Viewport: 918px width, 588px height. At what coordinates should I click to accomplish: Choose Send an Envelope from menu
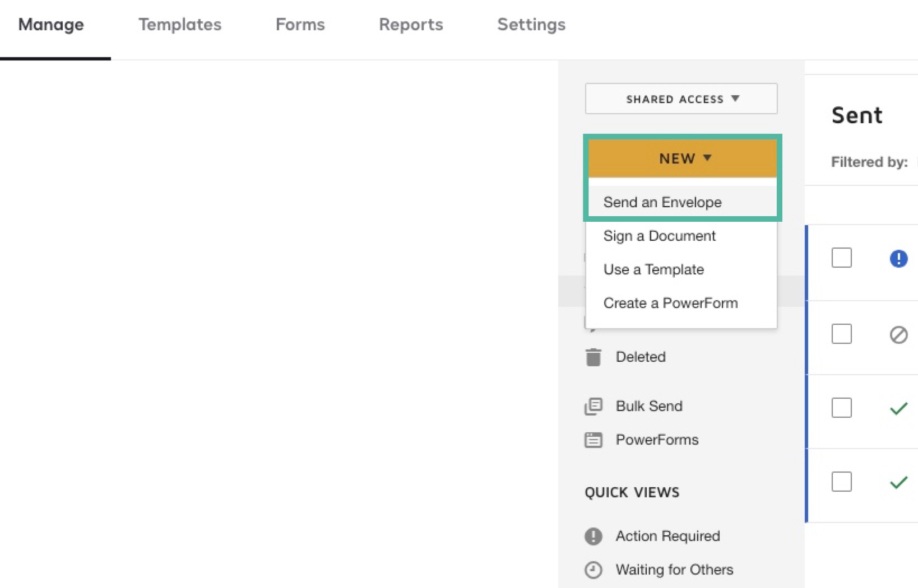662,202
